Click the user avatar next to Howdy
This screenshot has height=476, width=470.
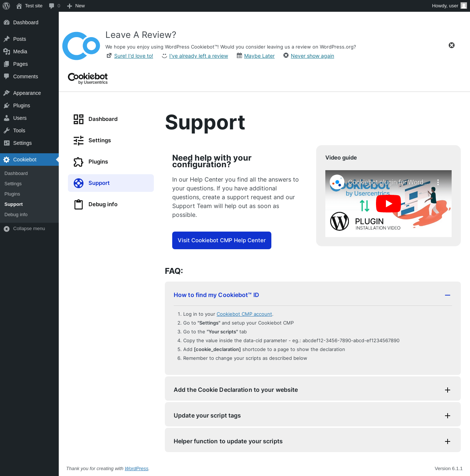coord(464,6)
